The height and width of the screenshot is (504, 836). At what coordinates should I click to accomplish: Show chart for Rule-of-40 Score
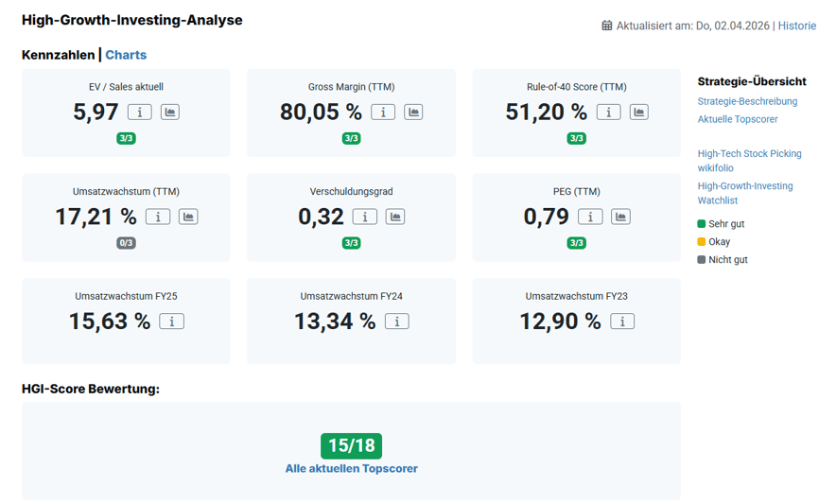638,113
